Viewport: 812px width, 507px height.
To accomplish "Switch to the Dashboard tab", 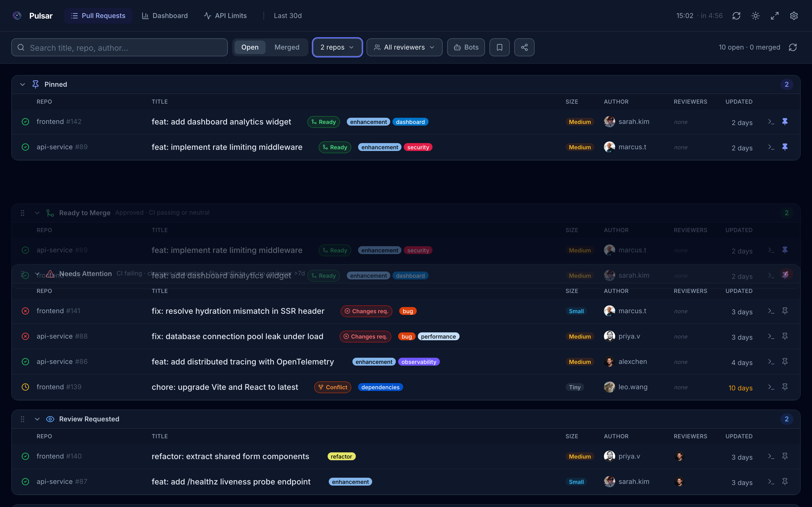I will (x=165, y=15).
